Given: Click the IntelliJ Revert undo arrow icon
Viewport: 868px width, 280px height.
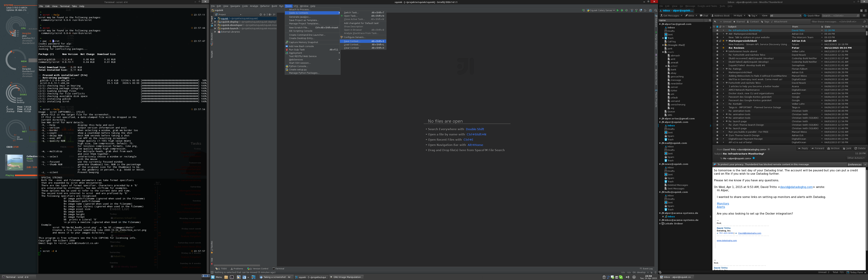Looking at the screenshot, I should click(x=645, y=10).
